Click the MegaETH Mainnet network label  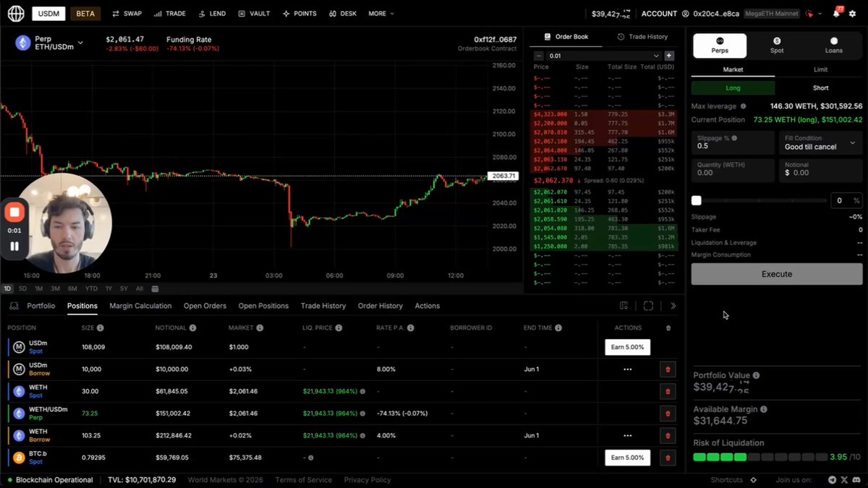tap(770, 13)
